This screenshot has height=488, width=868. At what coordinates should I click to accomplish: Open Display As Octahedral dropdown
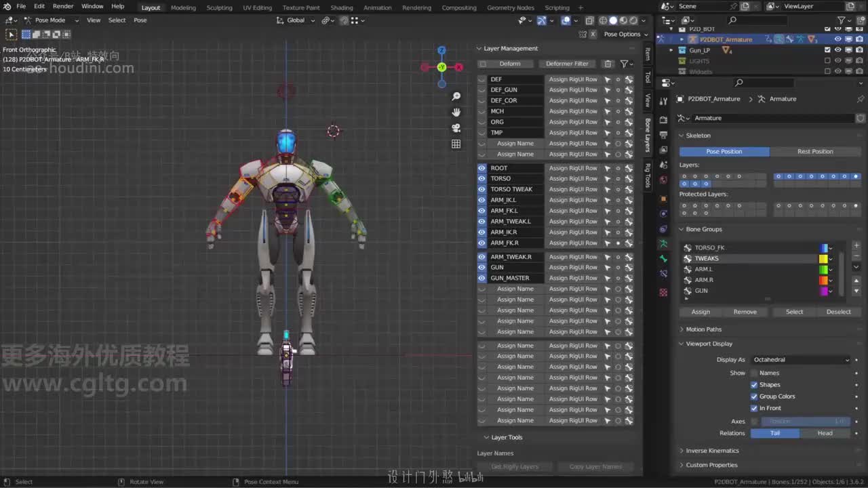tap(800, 360)
